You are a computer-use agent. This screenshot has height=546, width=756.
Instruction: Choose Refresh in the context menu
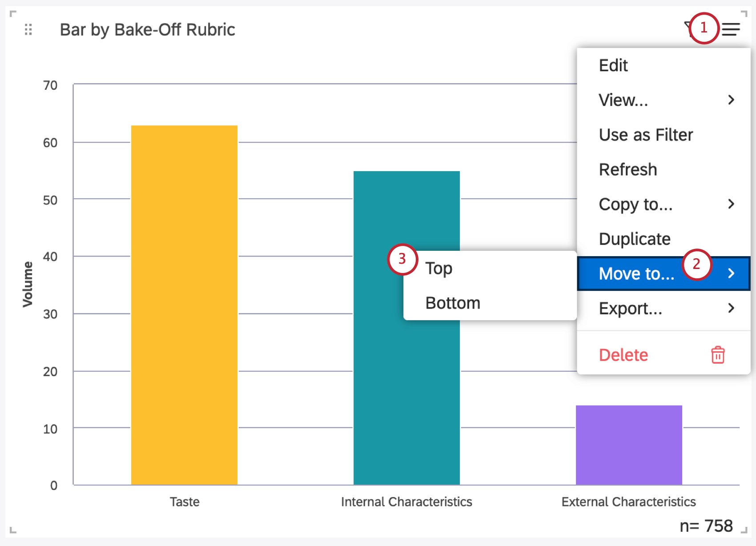coord(627,169)
